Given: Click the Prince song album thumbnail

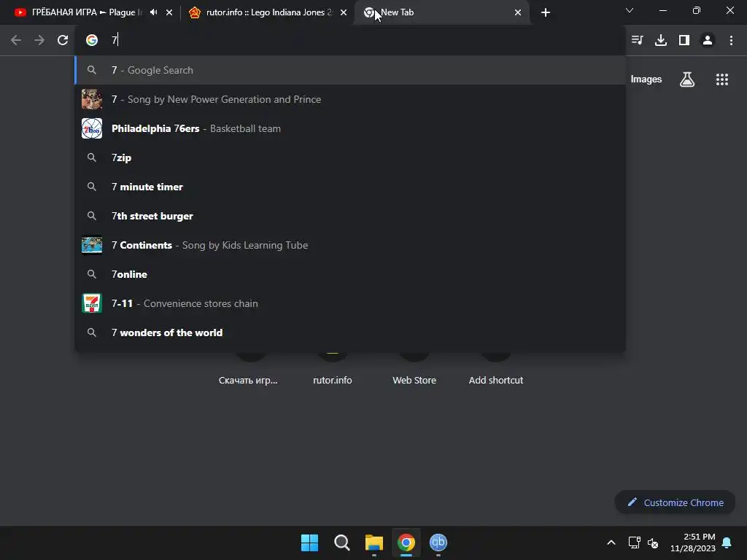Looking at the screenshot, I should click(x=92, y=99).
